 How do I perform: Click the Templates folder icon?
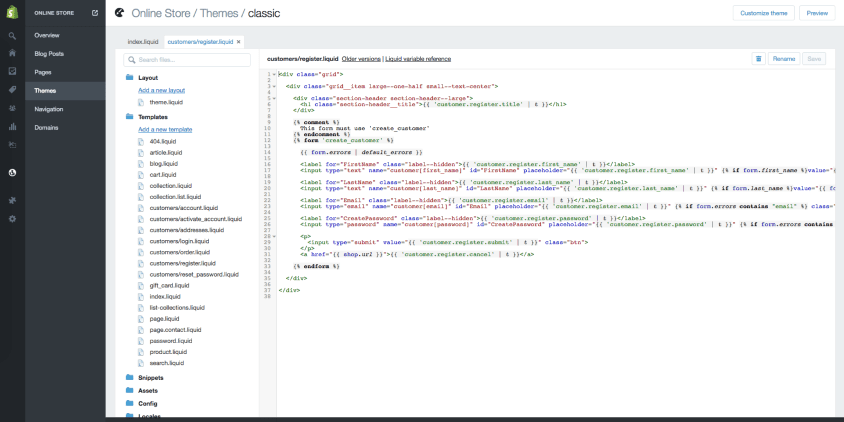coord(129,116)
